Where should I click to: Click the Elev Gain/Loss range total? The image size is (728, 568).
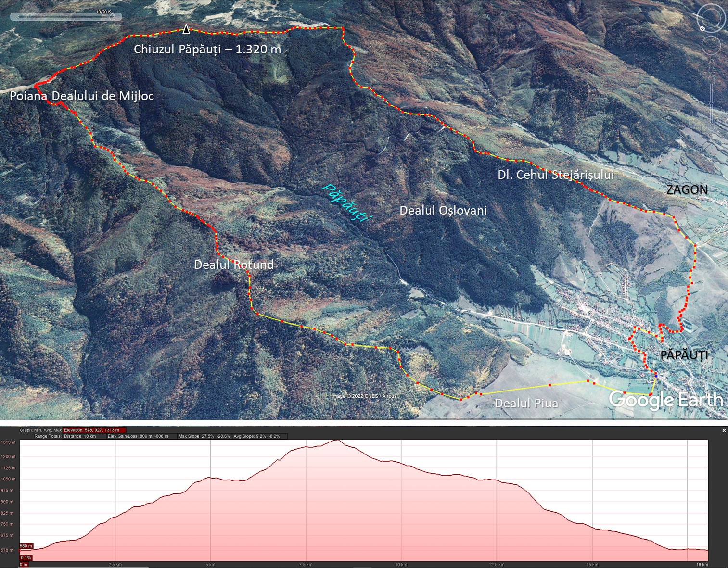click(x=138, y=436)
